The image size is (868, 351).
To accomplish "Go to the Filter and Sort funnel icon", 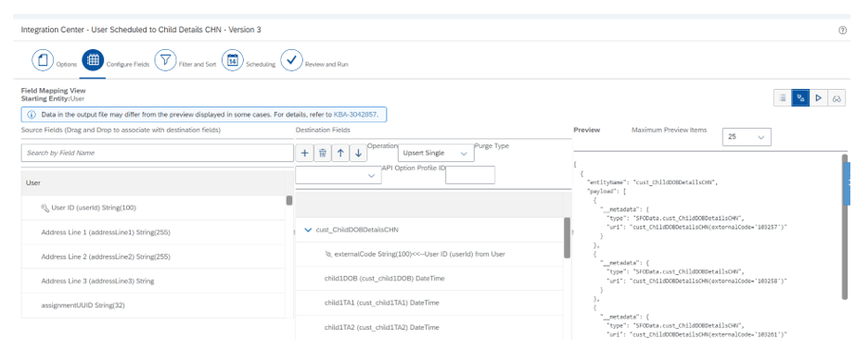I will point(165,60).
